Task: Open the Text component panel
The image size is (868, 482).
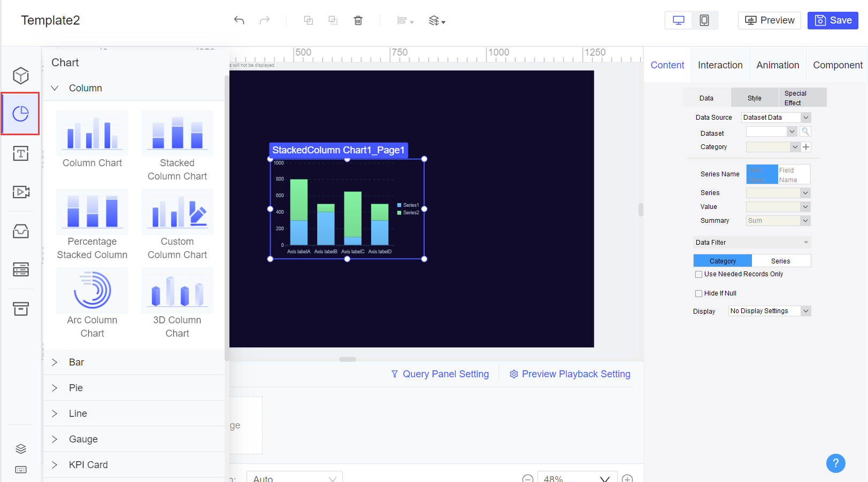Action: (20, 153)
